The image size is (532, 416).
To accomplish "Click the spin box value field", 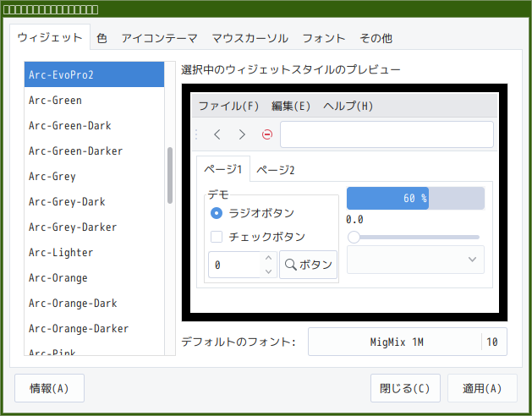I will tap(235, 265).
